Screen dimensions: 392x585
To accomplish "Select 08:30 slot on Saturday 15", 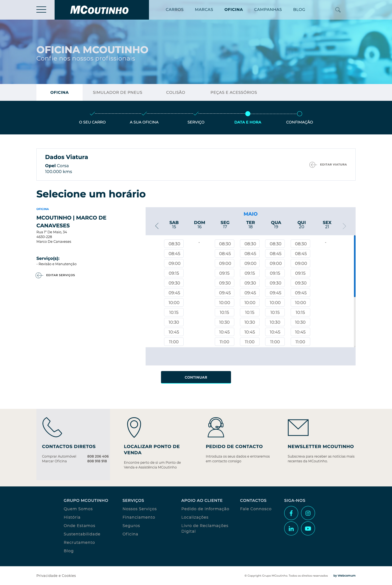I will 174,244.
